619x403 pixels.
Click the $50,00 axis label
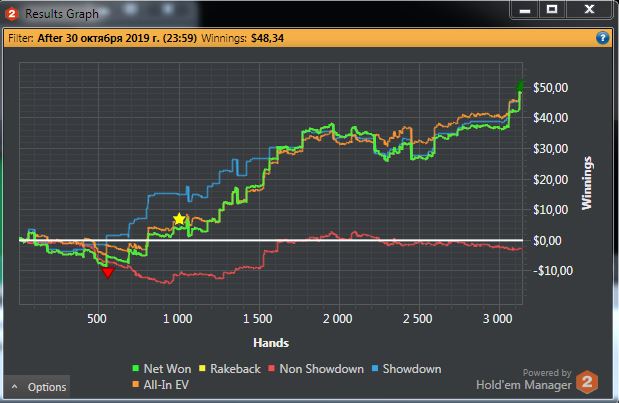coord(550,87)
